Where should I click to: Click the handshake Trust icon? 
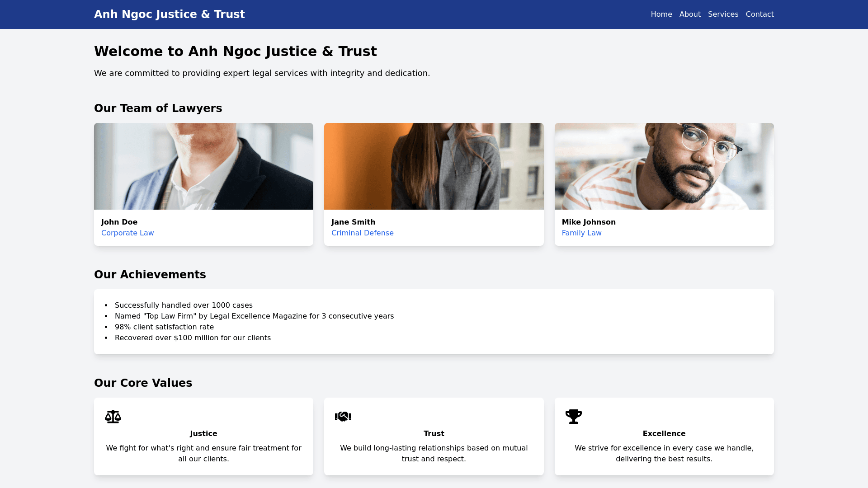pyautogui.click(x=343, y=417)
